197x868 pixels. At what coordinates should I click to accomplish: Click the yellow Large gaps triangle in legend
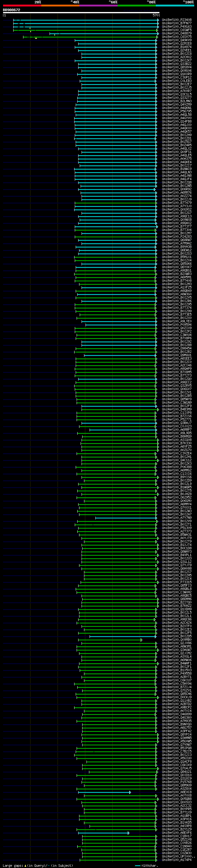[25, 865]
